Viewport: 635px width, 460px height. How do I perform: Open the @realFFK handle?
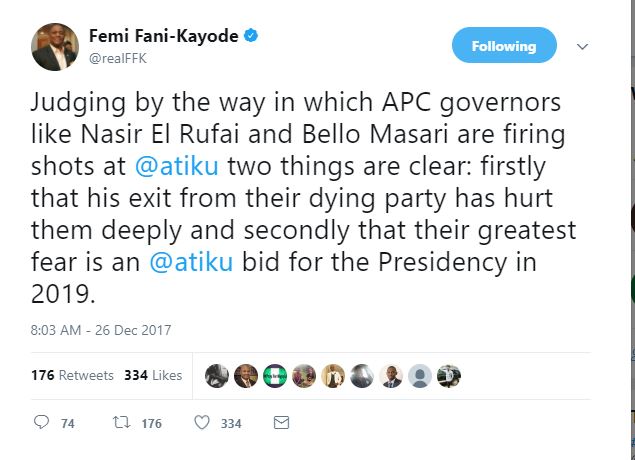point(118,58)
